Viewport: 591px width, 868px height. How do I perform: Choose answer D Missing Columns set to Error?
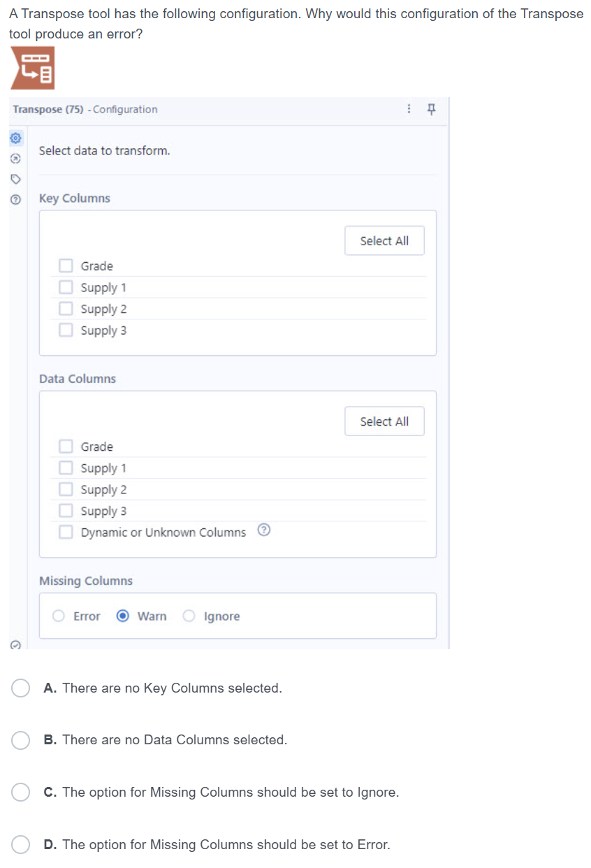[x=20, y=844]
